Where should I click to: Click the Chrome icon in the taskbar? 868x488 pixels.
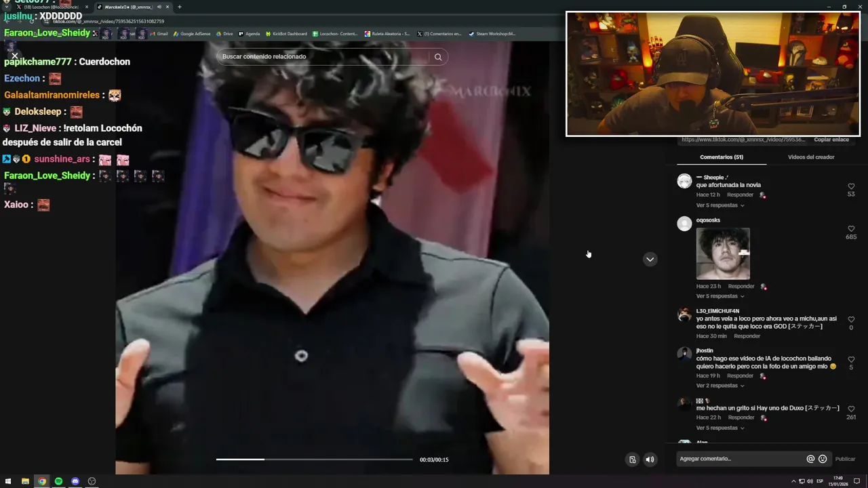tap(42, 481)
